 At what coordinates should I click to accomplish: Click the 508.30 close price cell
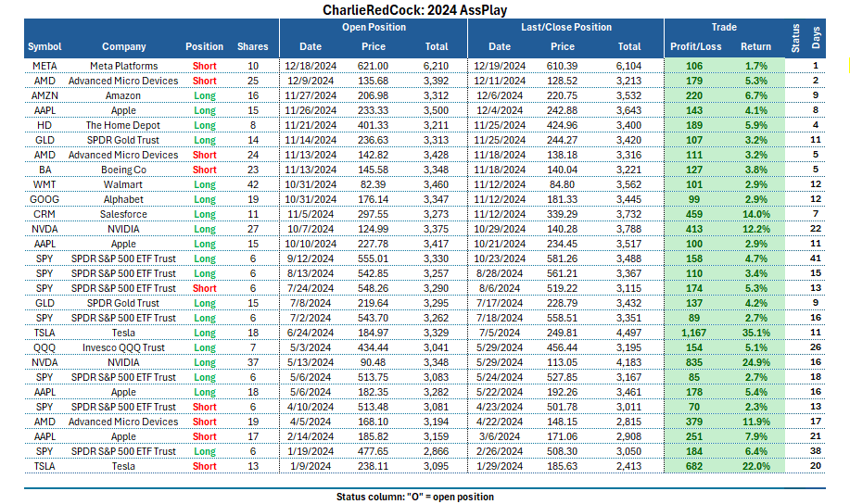point(562,451)
